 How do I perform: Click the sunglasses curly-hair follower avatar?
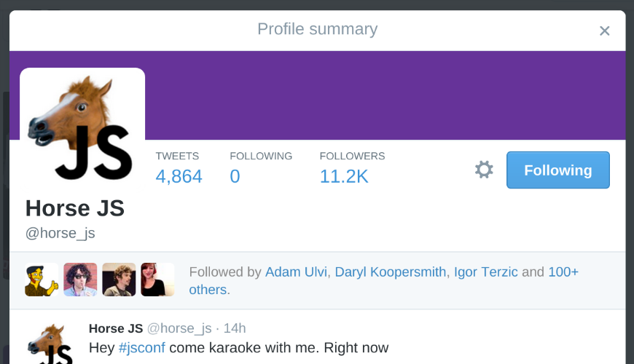click(x=80, y=280)
